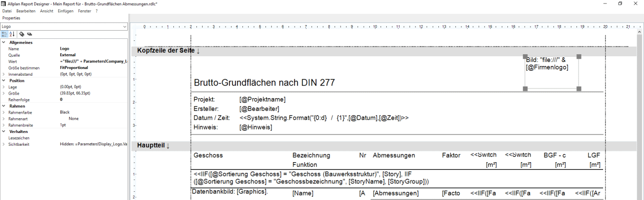This screenshot has width=644, height=200.
Task: Collapse the Allgemeines property group
Action: (x=3, y=42)
